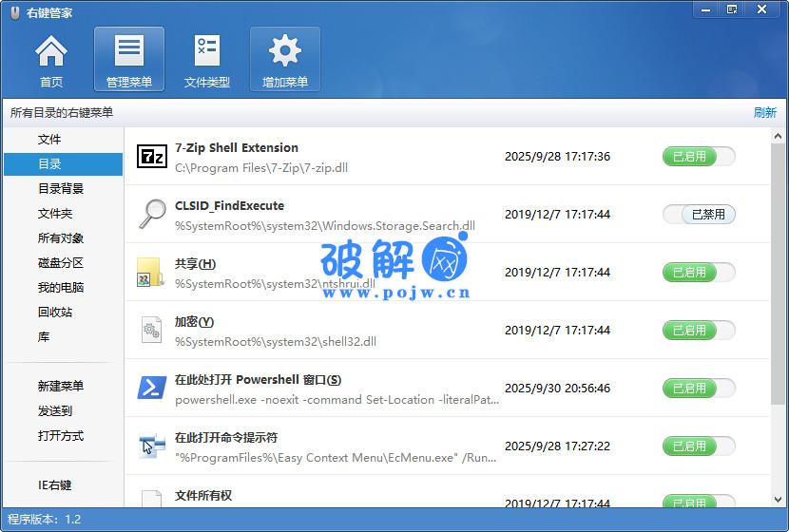The image size is (789, 532).
Task: Click the CLSID_FindExecute magnifier icon
Action: tap(152, 214)
